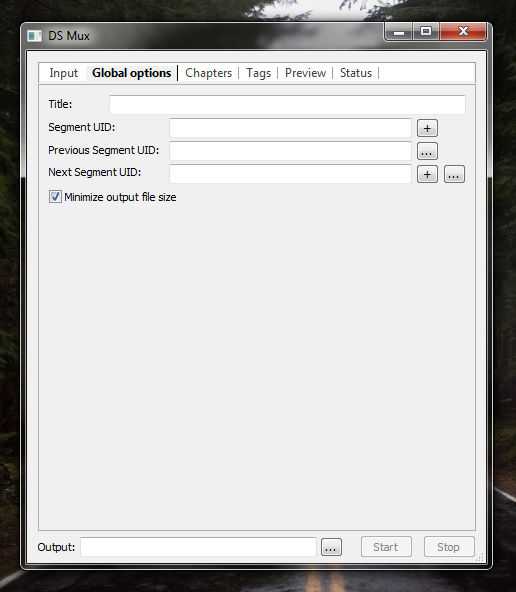
Task: Open the Chapters tab
Action: tap(208, 73)
